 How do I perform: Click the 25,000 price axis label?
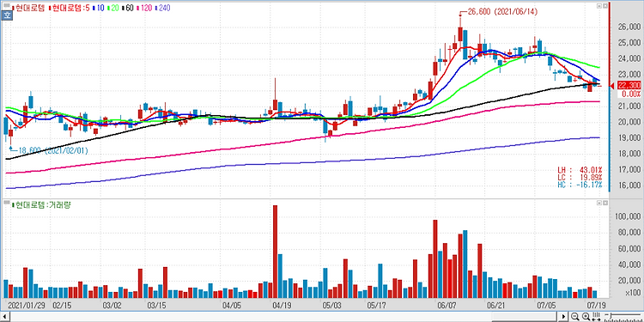[629, 43]
